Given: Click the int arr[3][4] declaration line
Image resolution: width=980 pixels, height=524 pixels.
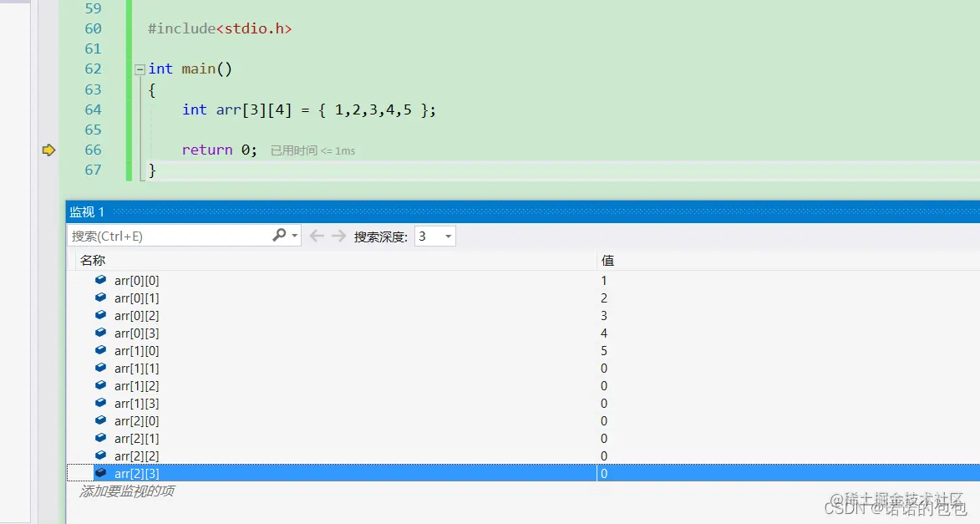Looking at the screenshot, I should pyautogui.click(x=309, y=110).
